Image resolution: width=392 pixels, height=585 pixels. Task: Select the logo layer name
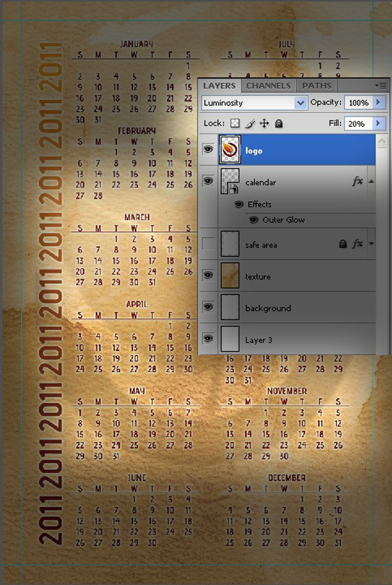point(254,151)
